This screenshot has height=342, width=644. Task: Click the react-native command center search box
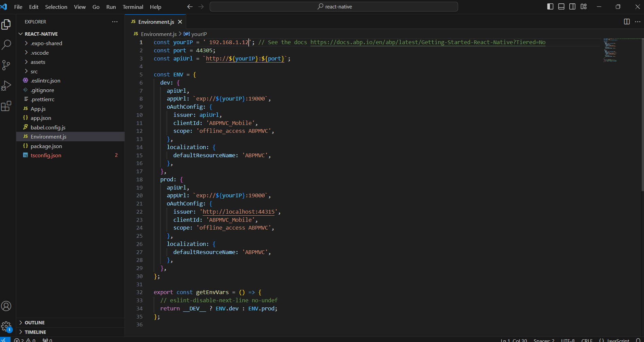[334, 7]
